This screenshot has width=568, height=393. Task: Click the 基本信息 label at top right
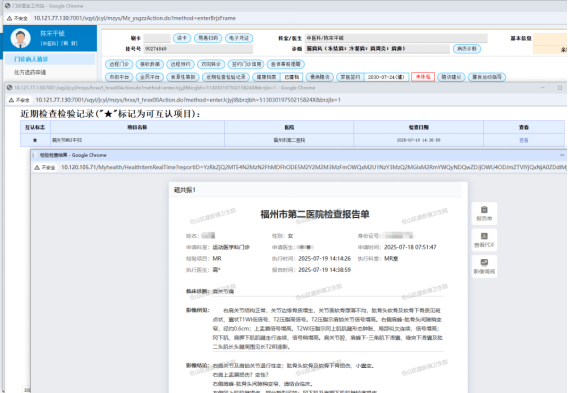tap(521, 38)
